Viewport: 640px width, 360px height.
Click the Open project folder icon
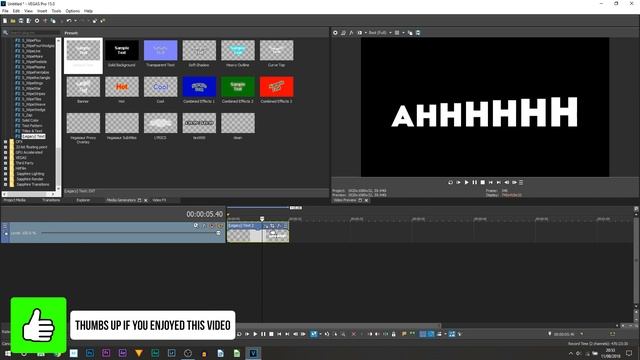click(13, 21)
